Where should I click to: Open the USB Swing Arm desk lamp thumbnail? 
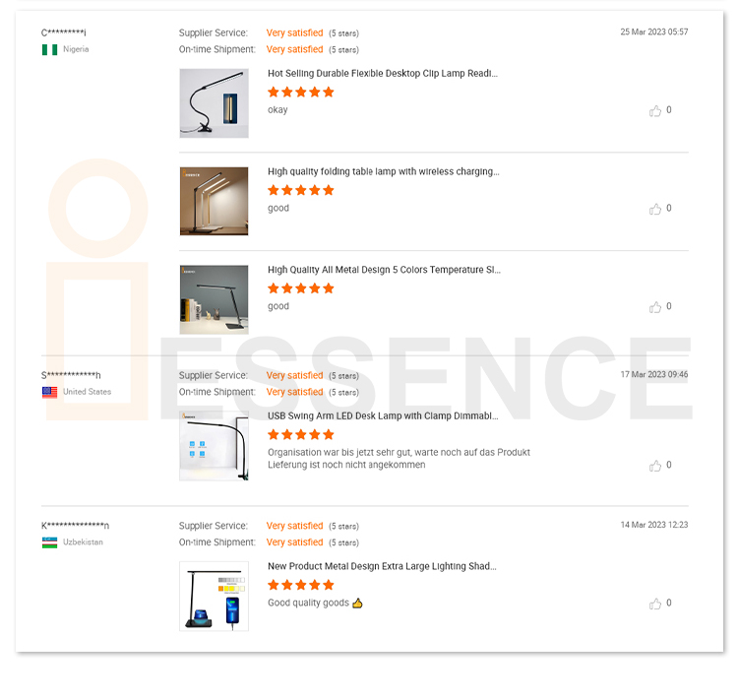tap(214, 446)
